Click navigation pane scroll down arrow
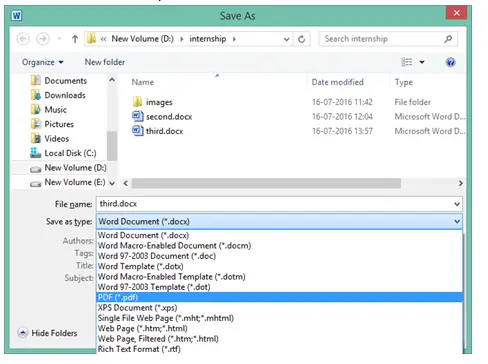 112,183
